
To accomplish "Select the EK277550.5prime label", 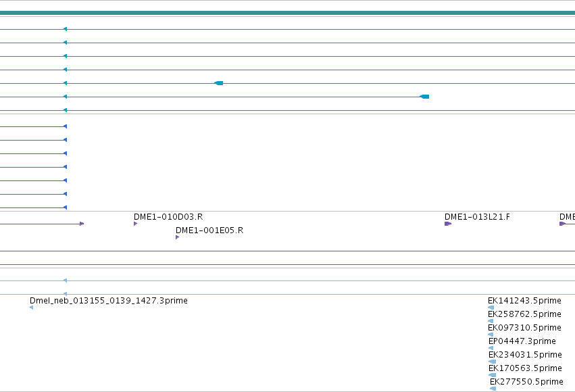I will (526, 382).
